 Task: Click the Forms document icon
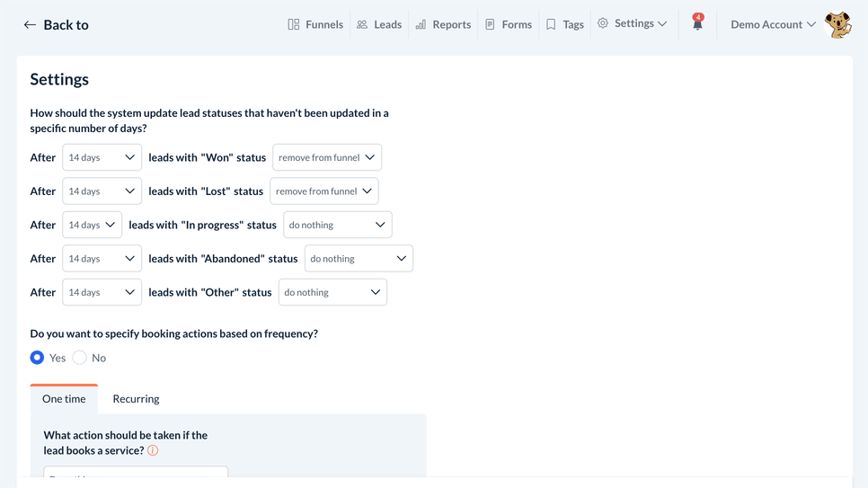click(x=490, y=24)
